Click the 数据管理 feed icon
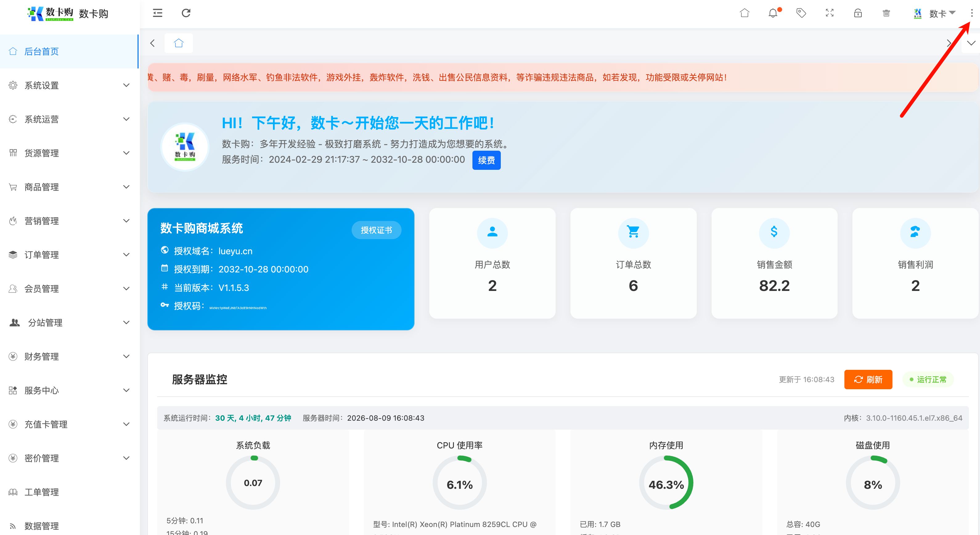 pos(13,526)
